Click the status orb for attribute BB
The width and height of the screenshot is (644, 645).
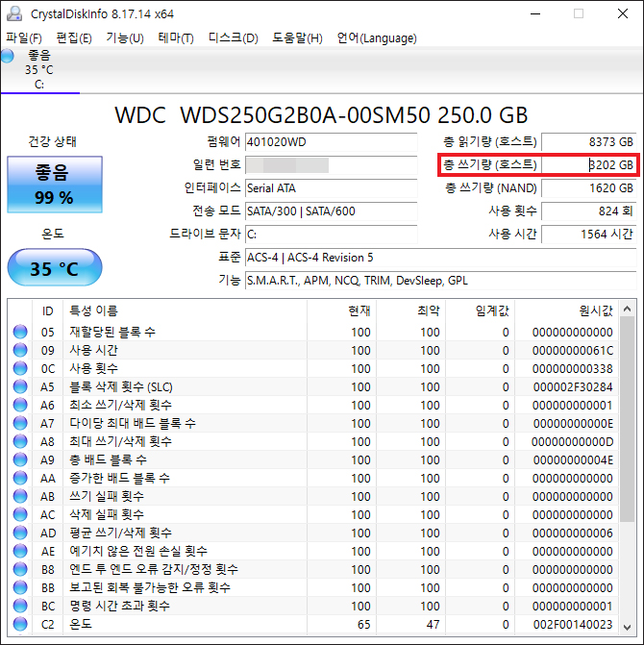pyautogui.click(x=20, y=587)
